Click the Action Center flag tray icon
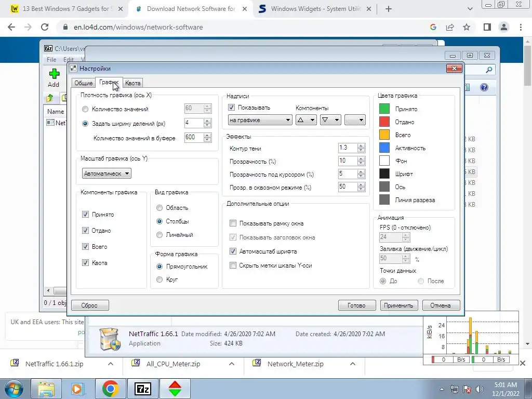 467,389
